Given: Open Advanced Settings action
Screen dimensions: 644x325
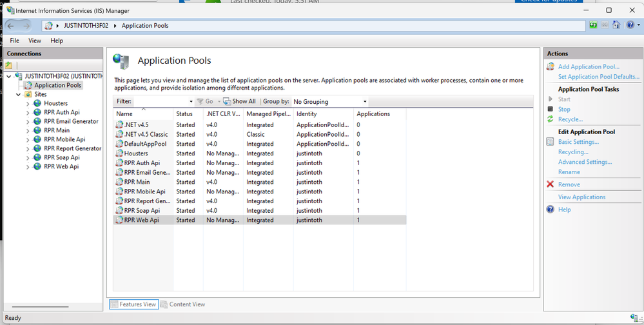Looking at the screenshot, I should 585,162.
